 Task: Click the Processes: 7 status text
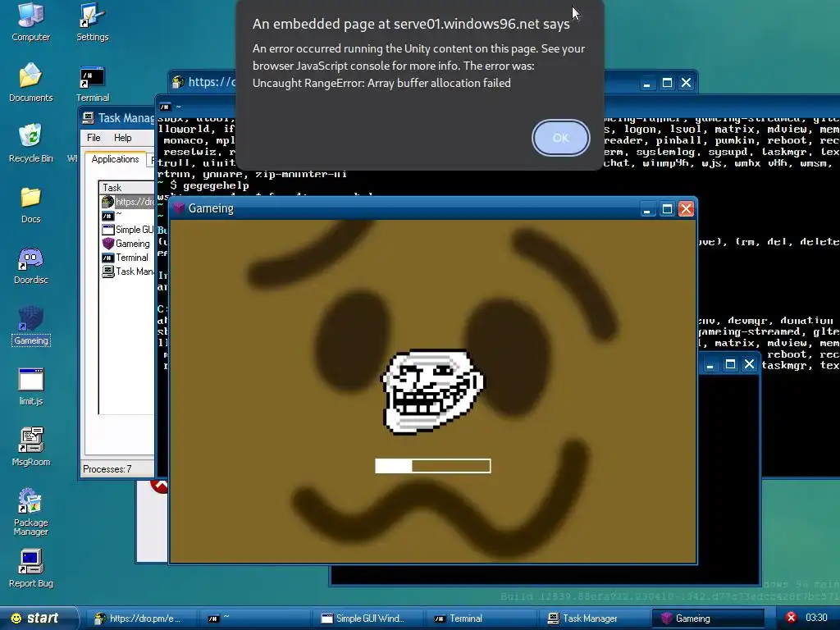click(107, 468)
